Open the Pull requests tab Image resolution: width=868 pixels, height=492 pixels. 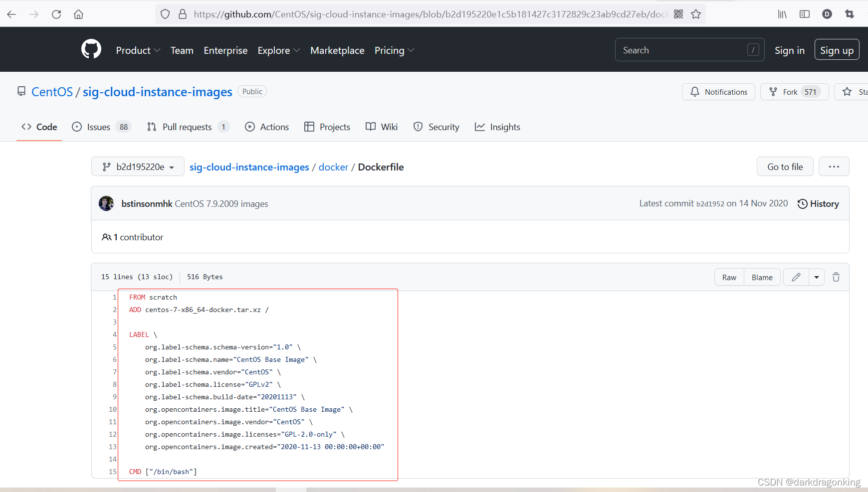click(x=188, y=127)
